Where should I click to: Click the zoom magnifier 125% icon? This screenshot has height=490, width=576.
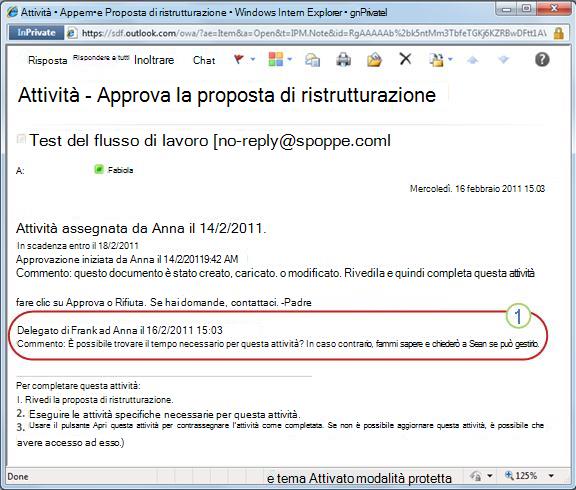click(x=509, y=475)
